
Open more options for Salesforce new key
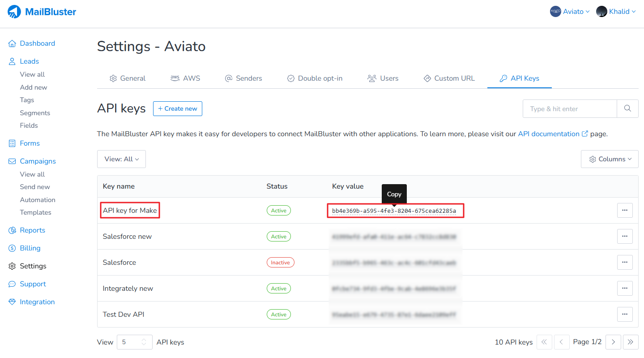coord(624,237)
